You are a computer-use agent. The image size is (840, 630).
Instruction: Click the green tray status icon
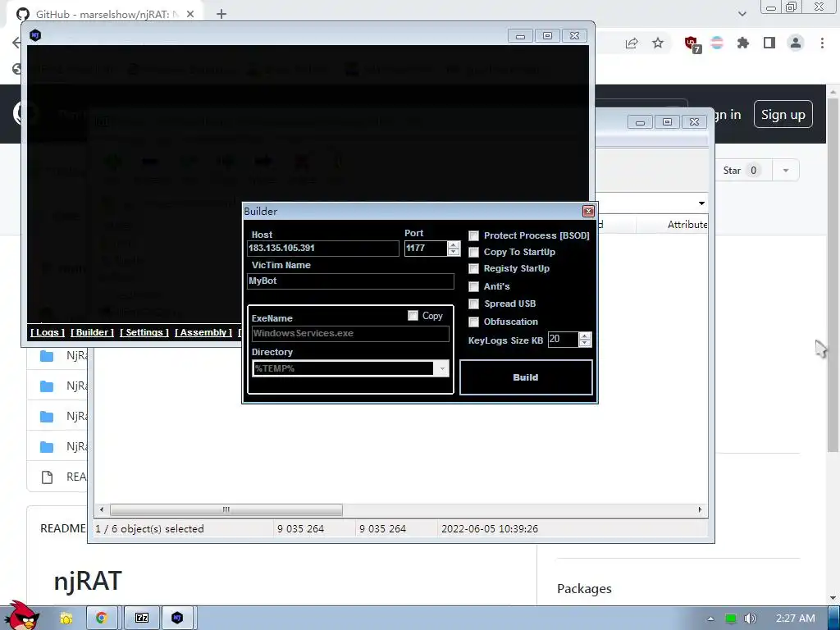[731, 619]
